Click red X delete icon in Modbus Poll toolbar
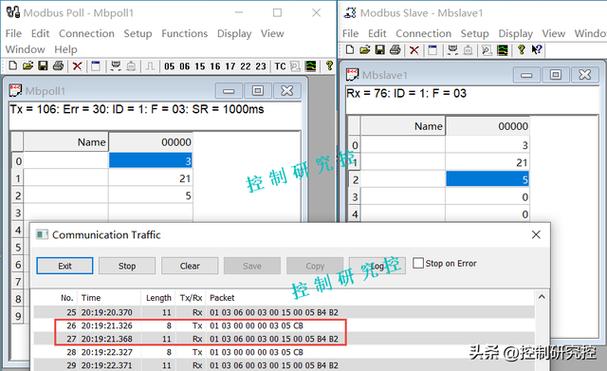Viewport: 607px width, 371px height. (x=77, y=66)
